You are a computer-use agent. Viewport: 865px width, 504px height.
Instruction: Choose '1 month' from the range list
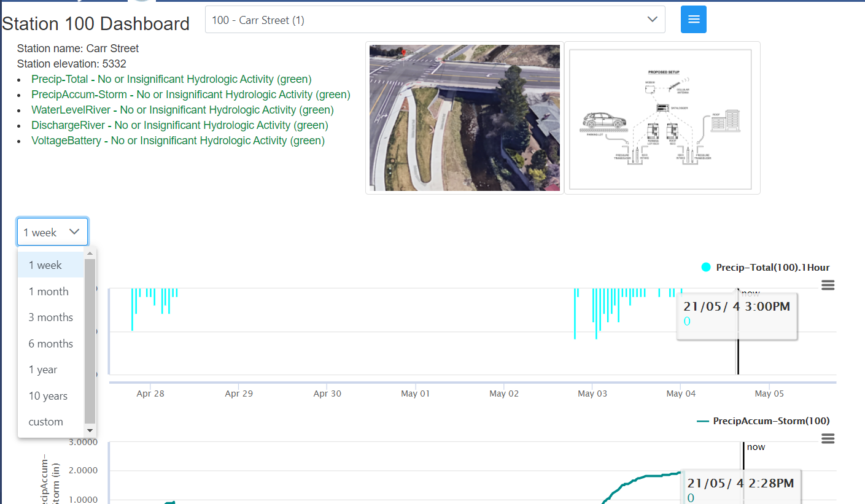(50, 292)
